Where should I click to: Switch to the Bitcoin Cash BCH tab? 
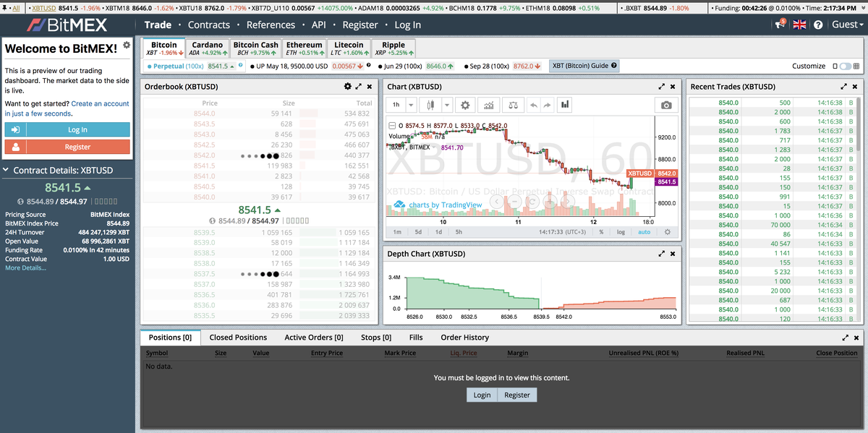pos(255,48)
